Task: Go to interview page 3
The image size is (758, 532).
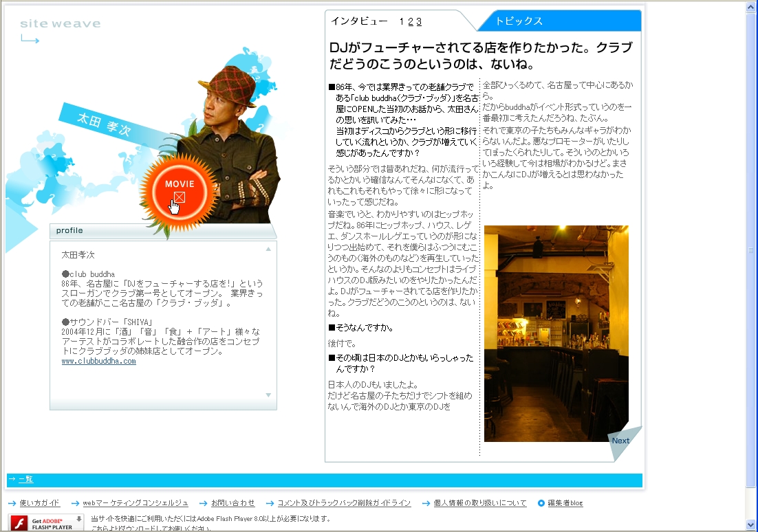Action: (419, 21)
